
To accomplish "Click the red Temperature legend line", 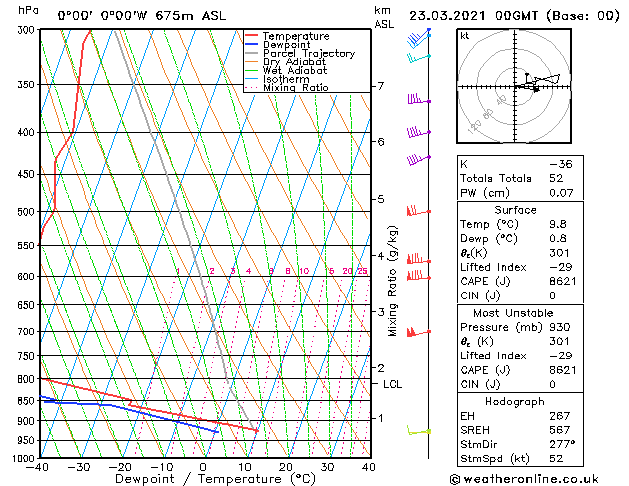I will pyautogui.click(x=251, y=36).
